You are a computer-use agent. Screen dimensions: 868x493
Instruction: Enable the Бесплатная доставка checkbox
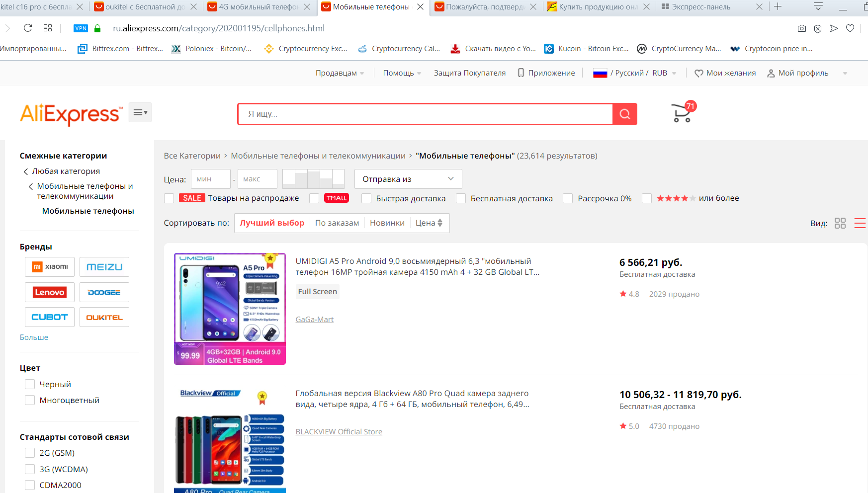point(461,198)
